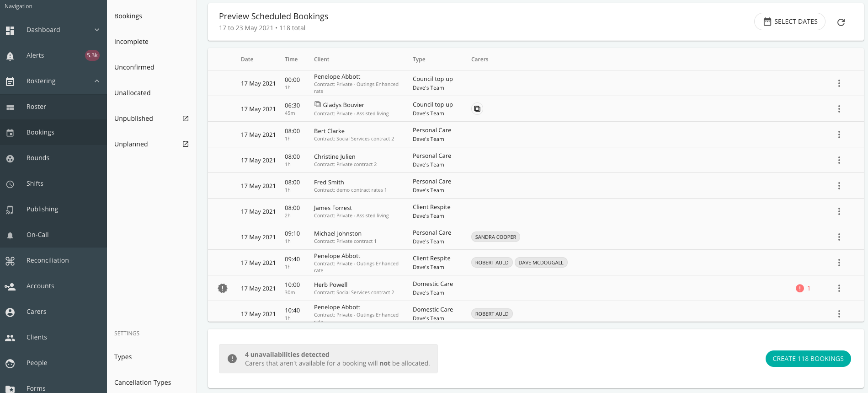
Task: Click the warning badge icon on Herb Powell row
Action: (223, 288)
